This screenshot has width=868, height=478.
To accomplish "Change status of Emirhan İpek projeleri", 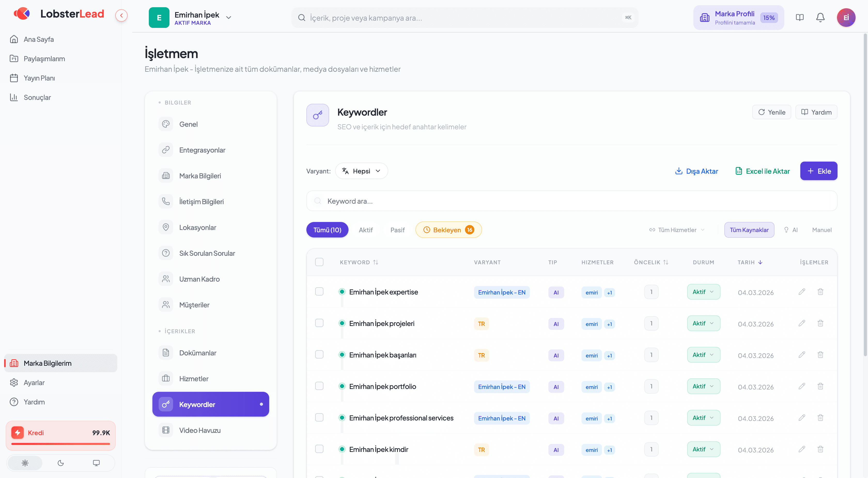I will [703, 323].
